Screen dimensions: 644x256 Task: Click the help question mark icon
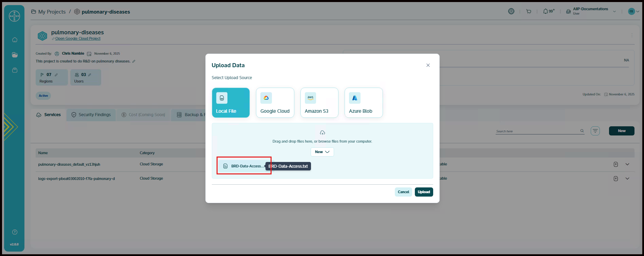pos(15,232)
